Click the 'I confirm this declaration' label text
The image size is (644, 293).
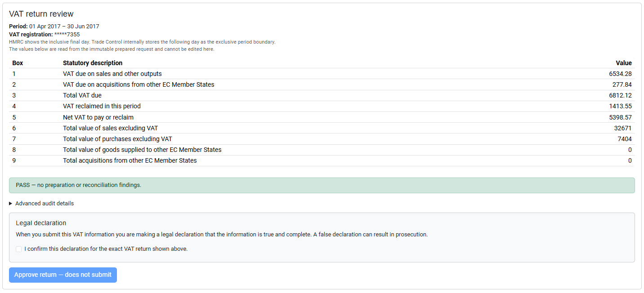pyautogui.click(x=106, y=249)
